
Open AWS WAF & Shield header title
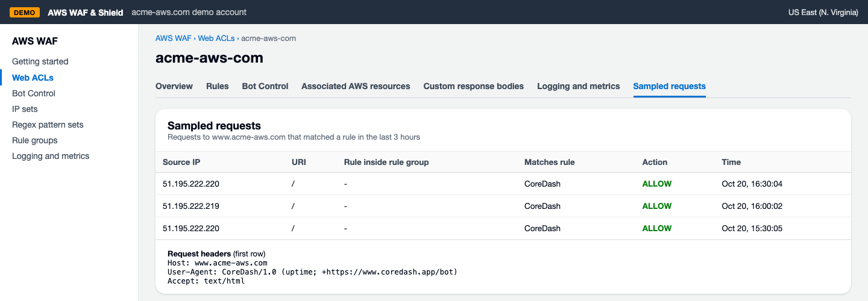point(86,12)
